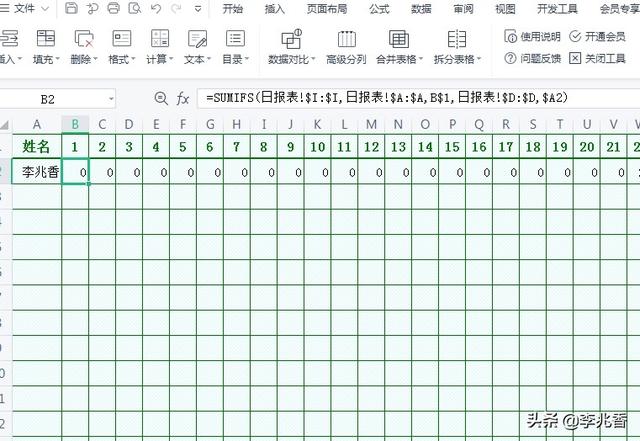Viewport: 640px width, 441px height.
Task: Expand the 填充 dropdown arrow
Action: (x=58, y=60)
